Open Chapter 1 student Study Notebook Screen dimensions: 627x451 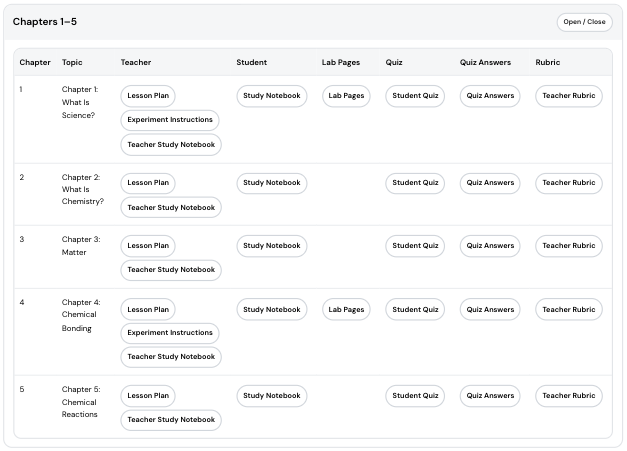(x=271, y=96)
